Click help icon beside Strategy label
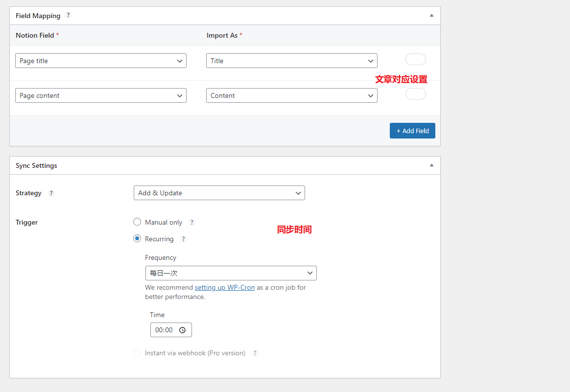This screenshot has width=570, height=392. 51,193
